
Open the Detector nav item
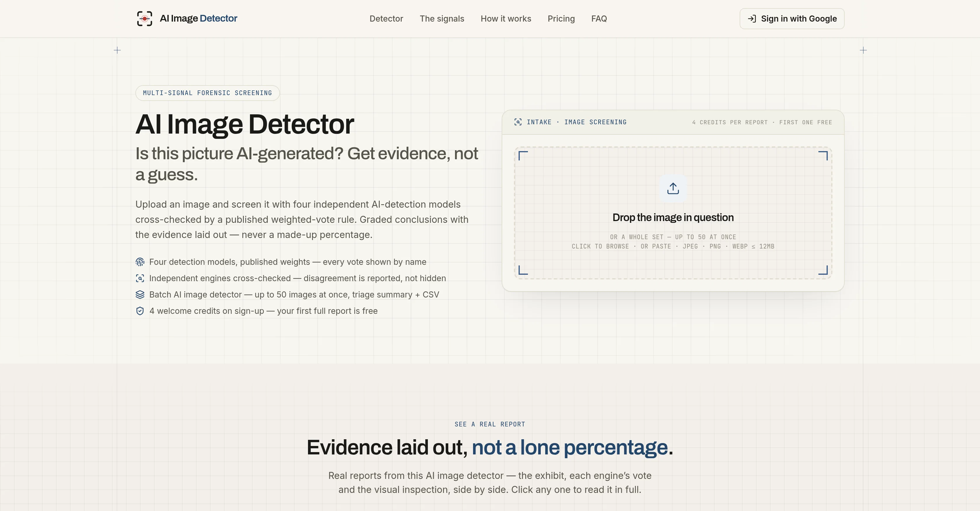[386, 19]
